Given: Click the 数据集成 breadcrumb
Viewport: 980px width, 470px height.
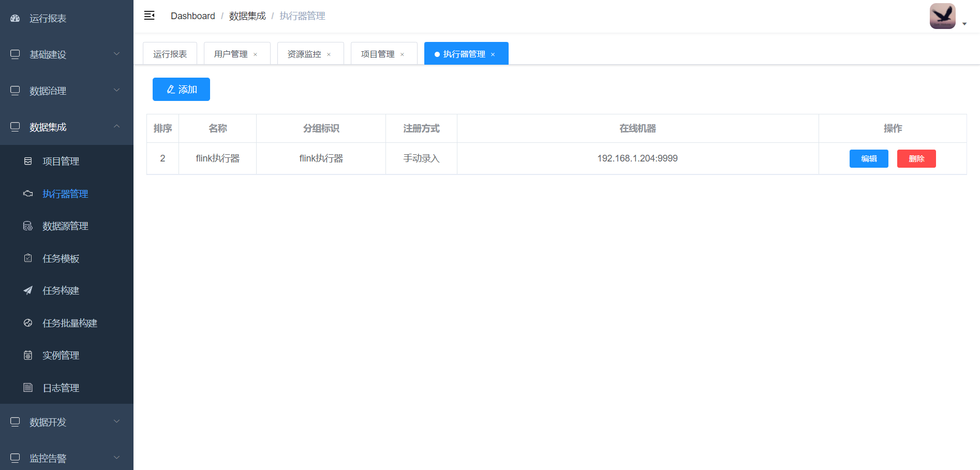Looking at the screenshot, I should [x=247, y=16].
